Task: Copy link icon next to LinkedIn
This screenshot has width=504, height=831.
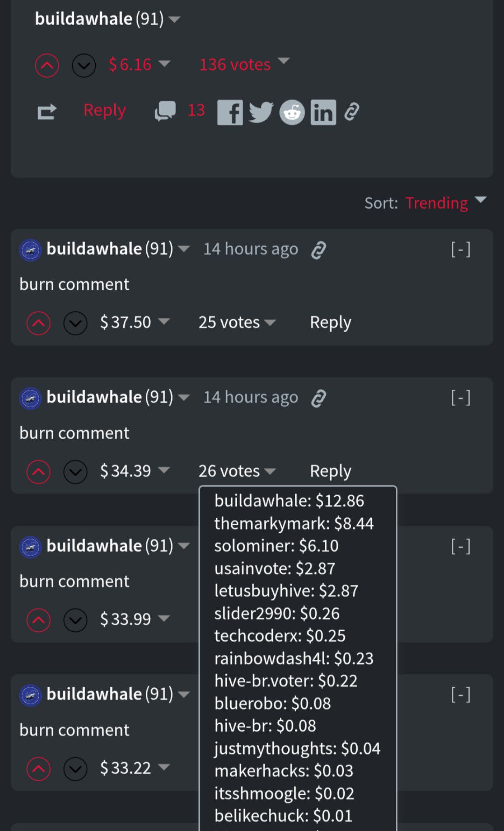Action: [352, 112]
